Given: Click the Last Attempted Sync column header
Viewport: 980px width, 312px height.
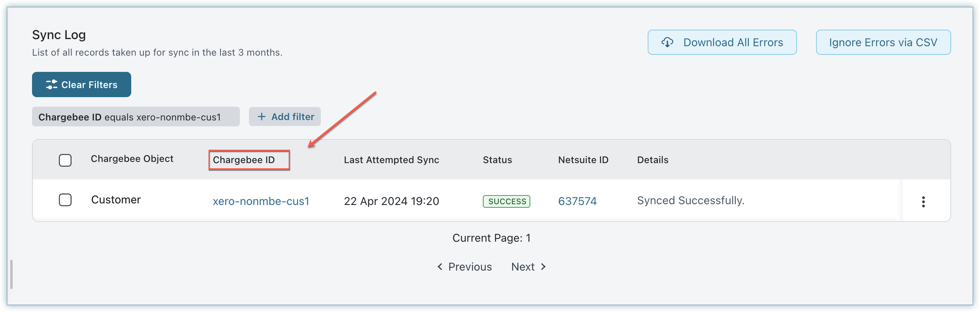Looking at the screenshot, I should tap(391, 160).
